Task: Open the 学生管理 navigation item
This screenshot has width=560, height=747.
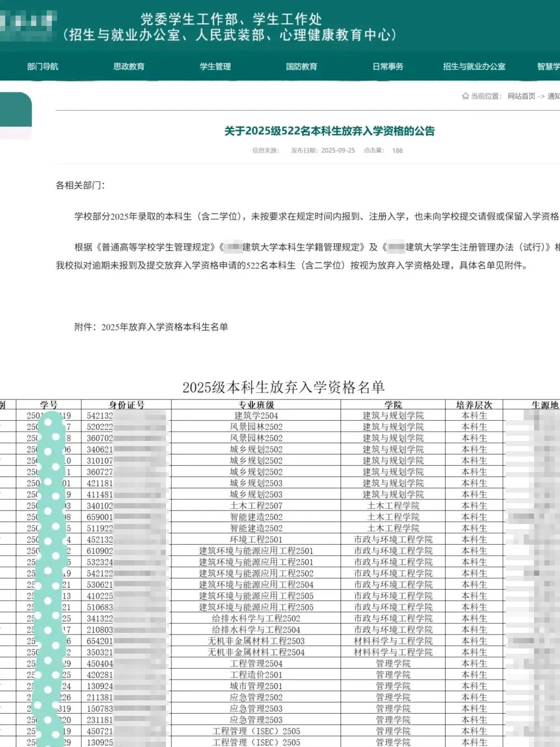Action: tap(215, 66)
